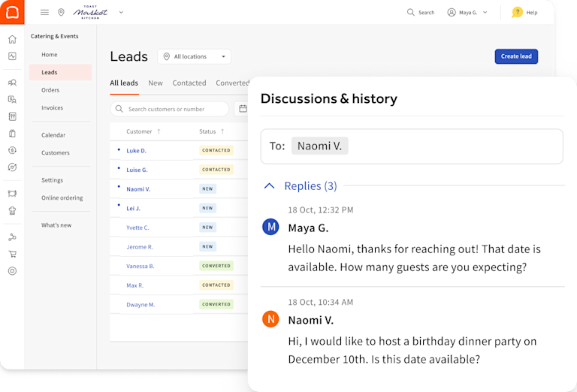Click the Search customers or number field
577x392 pixels.
[170, 109]
